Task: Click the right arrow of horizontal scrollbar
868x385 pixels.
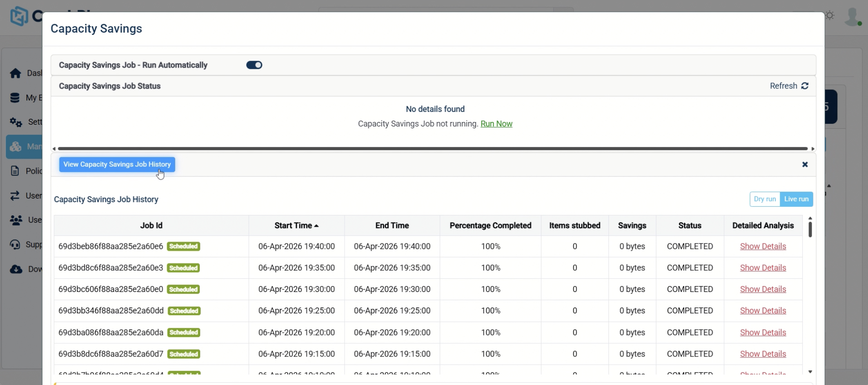Action: coord(813,149)
